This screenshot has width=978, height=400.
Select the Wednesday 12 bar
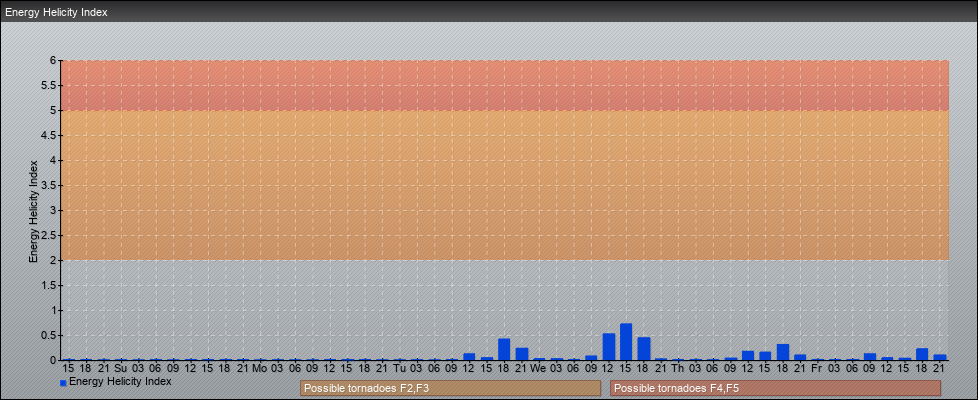tap(609, 346)
